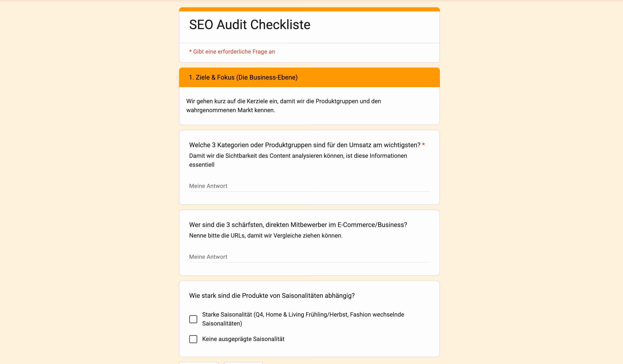
Task: Check the Starke Saisonalität checkbox
Action: tap(193, 319)
